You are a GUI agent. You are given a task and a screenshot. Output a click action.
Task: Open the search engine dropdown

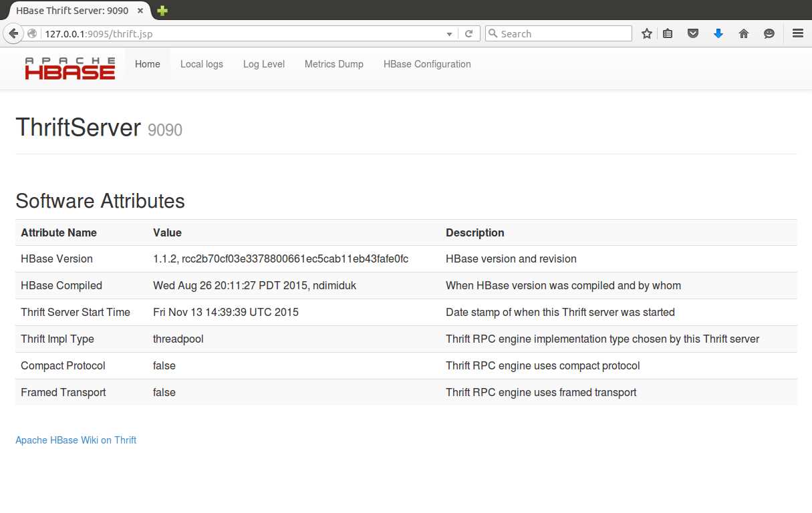point(494,33)
